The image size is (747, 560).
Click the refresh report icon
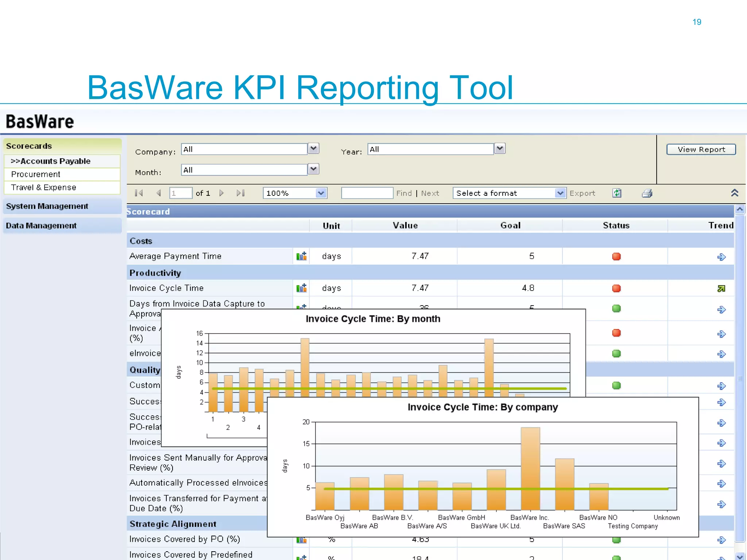[617, 193]
